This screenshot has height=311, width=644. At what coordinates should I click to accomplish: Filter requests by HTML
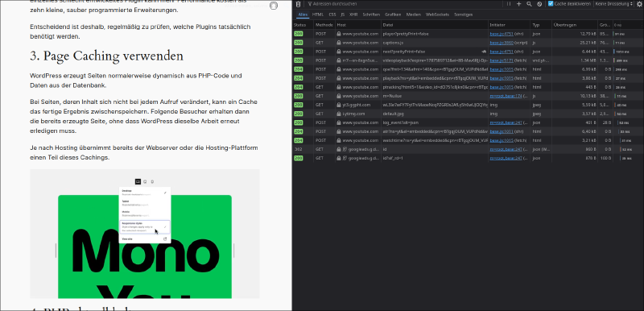pyautogui.click(x=318, y=15)
